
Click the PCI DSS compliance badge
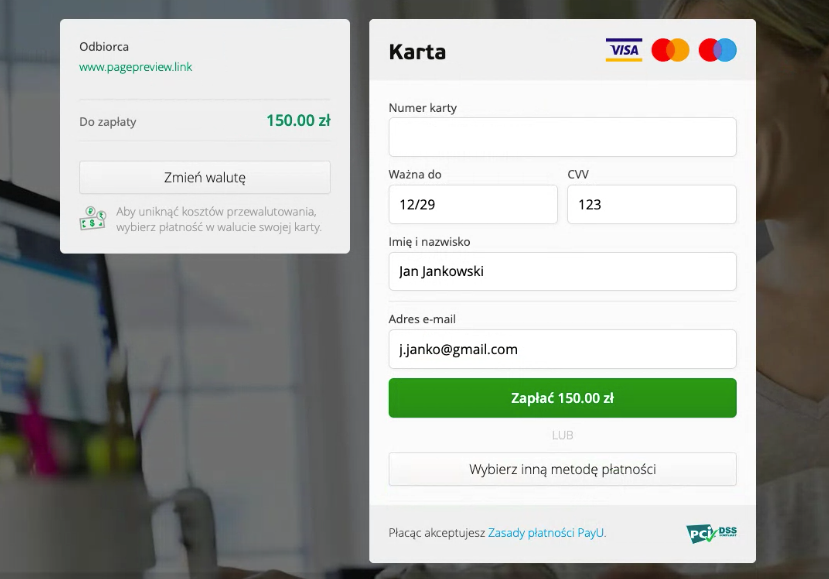pos(711,534)
